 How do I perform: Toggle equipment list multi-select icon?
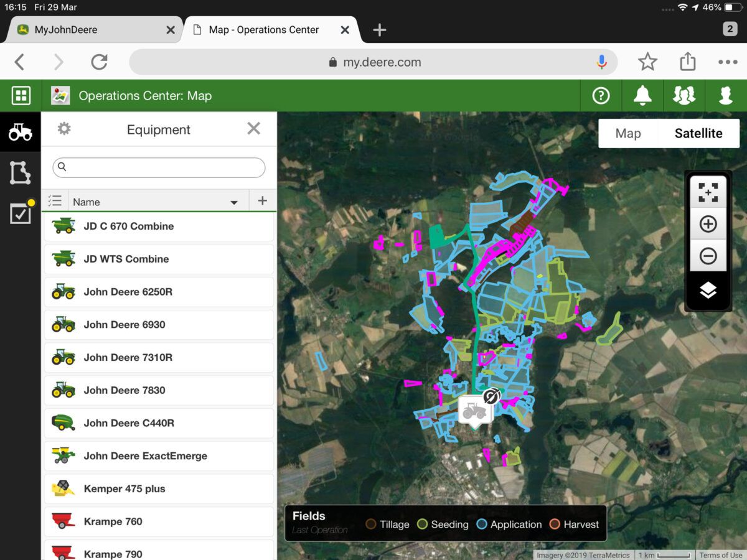click(x=55, y=201)
